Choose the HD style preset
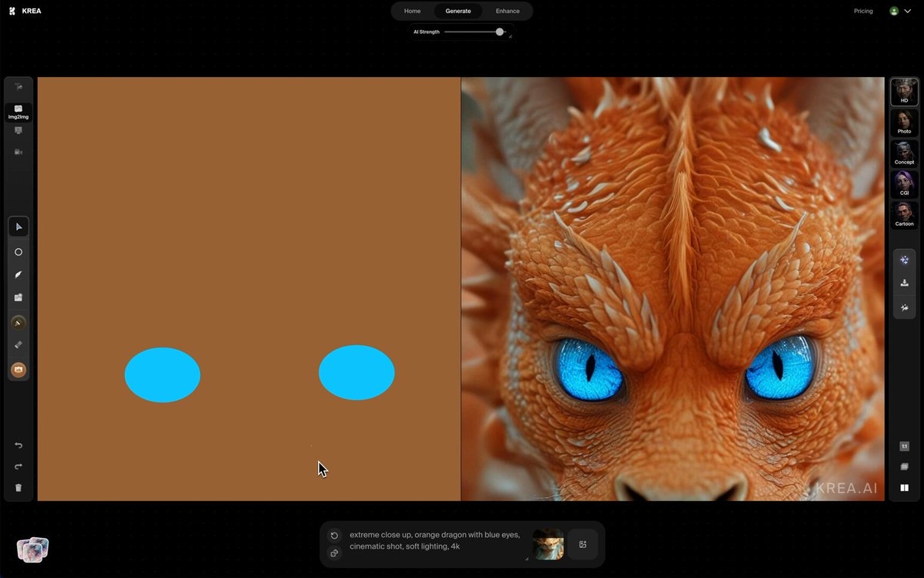The height and width of the screenshot is (578, 924). [x=904, y=92]
